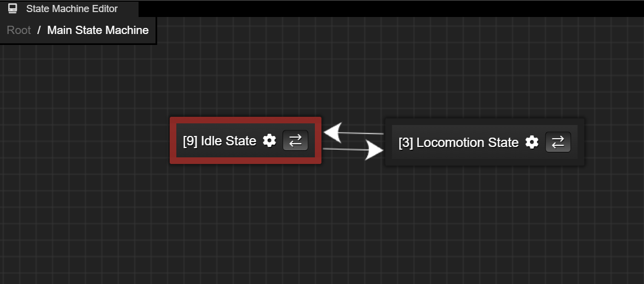Open settings gear on Locomotion State node

tap(532, 143)
